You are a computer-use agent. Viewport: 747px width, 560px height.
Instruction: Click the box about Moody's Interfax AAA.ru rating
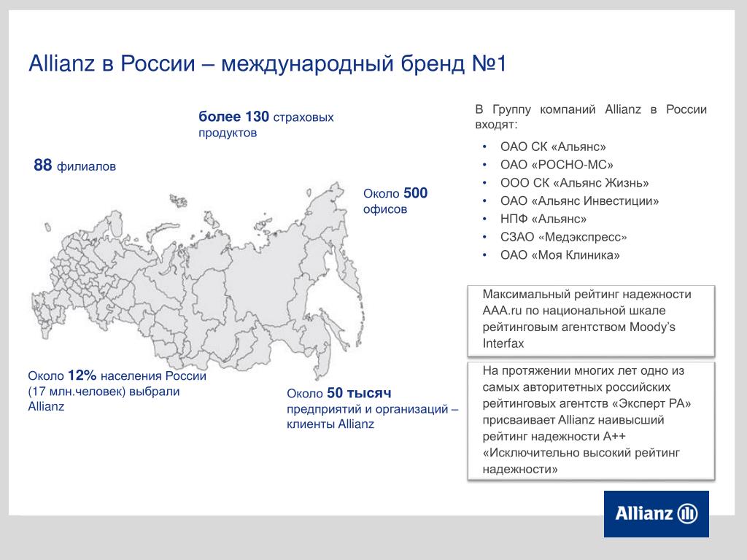pos(591,321)
